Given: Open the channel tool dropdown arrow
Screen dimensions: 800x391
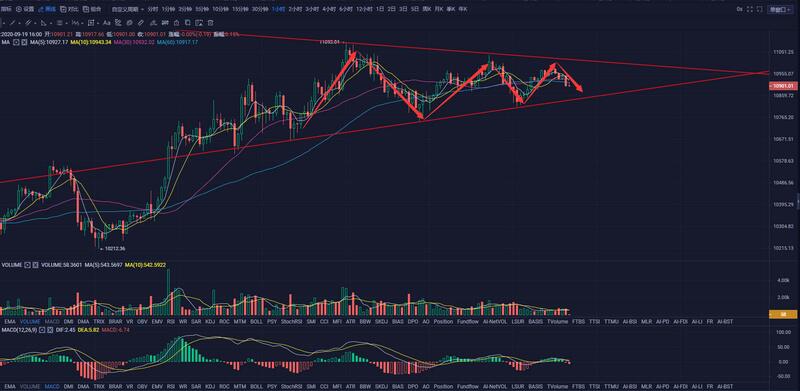Looking at the screenshot, I should pos(35,23).
